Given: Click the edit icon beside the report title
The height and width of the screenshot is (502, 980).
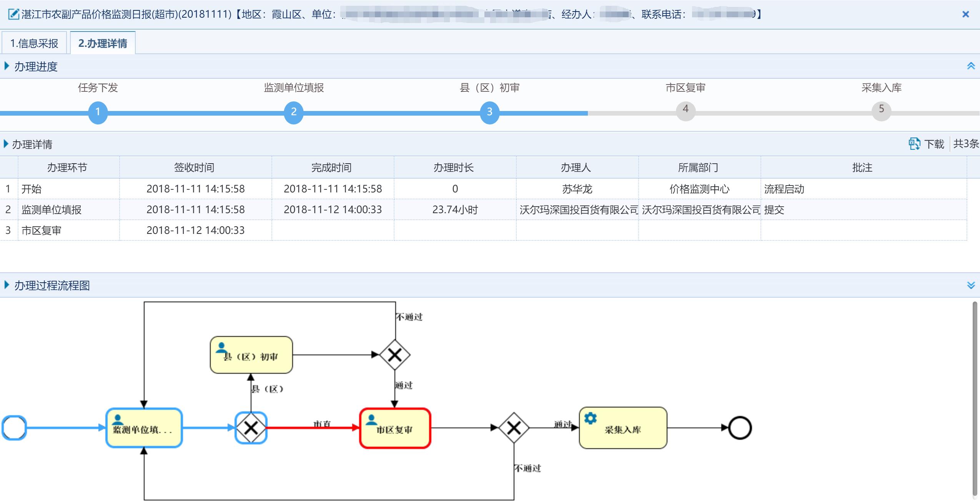Looking at the screenshot, I should pos(14,15).
